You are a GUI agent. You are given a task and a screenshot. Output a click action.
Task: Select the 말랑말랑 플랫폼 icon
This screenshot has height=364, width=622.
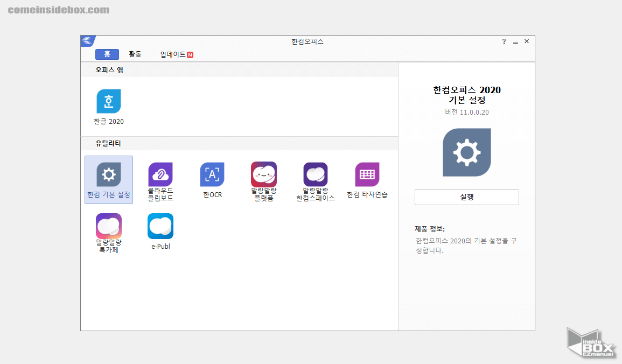click(264, 174)
